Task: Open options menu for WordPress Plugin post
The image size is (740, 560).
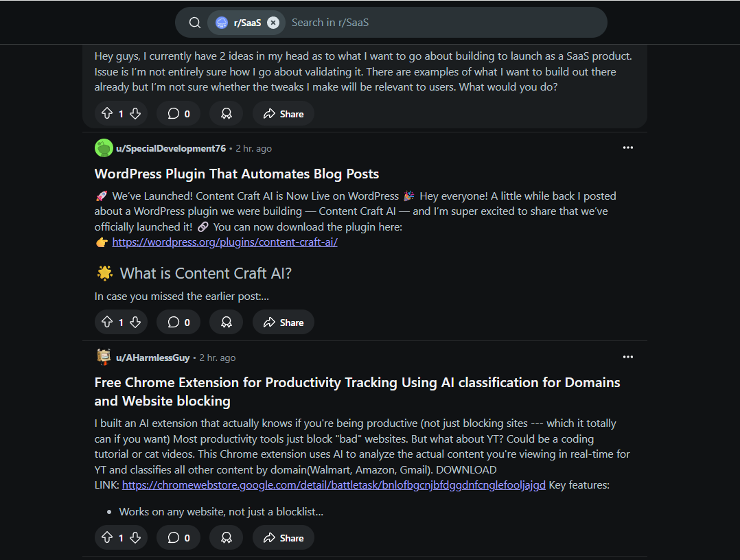Action: 627,148
